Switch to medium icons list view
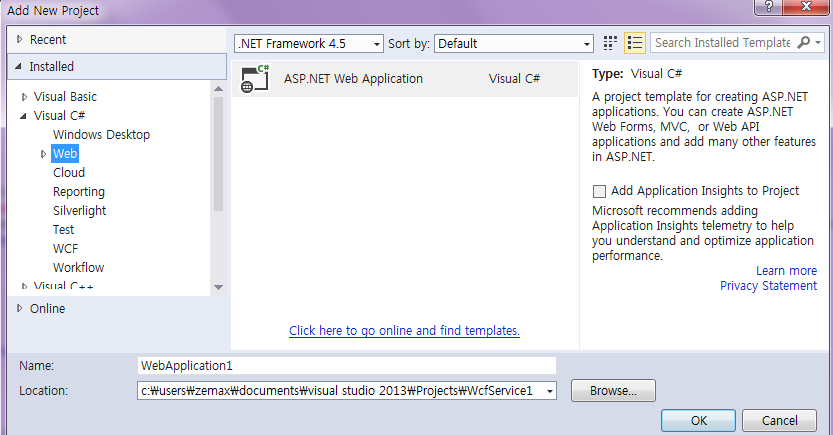Image resolution: width=833 pixels, height=435 pixels. coord(634,43)
